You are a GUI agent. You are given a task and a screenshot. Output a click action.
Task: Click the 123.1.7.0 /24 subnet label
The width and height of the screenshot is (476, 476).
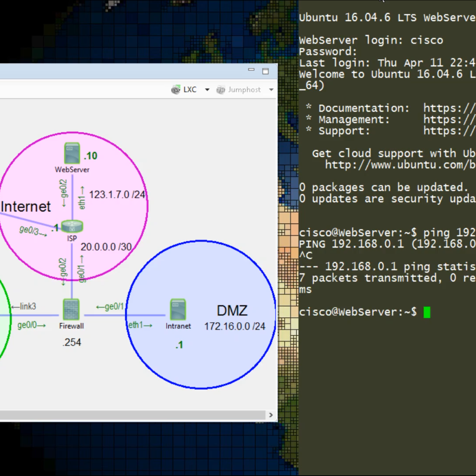pos(117,195)
